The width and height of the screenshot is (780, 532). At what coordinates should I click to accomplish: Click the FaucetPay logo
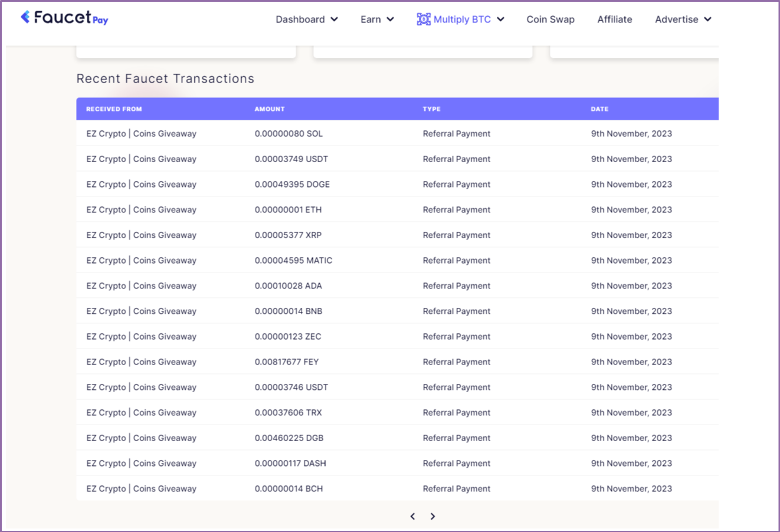[64, 18]
